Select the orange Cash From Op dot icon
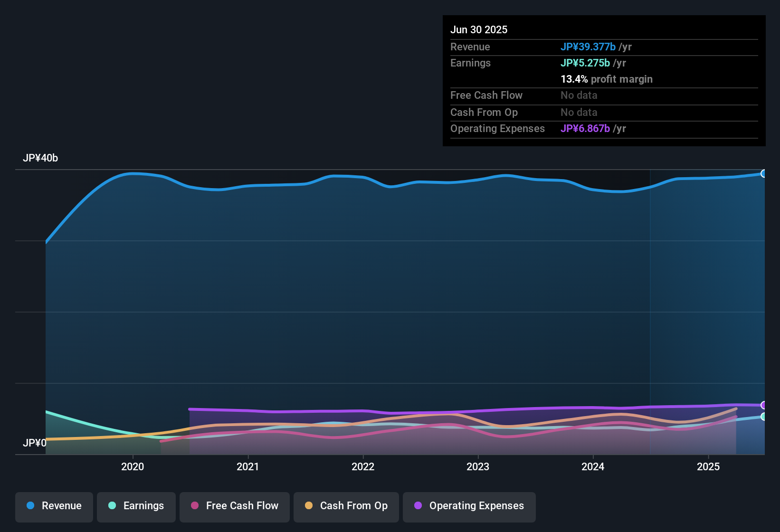 [x=308, y=506]
